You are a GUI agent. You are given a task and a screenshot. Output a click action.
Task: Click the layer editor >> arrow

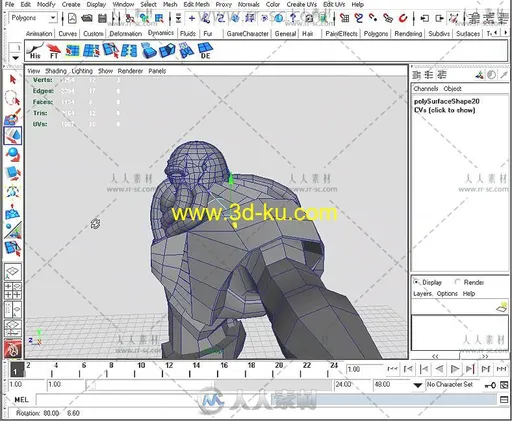click(x=485, y=356)
